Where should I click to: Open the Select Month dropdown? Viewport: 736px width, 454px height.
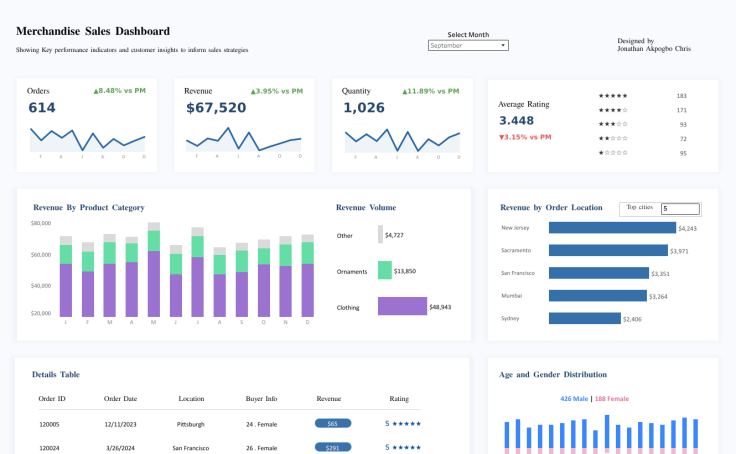468,45
